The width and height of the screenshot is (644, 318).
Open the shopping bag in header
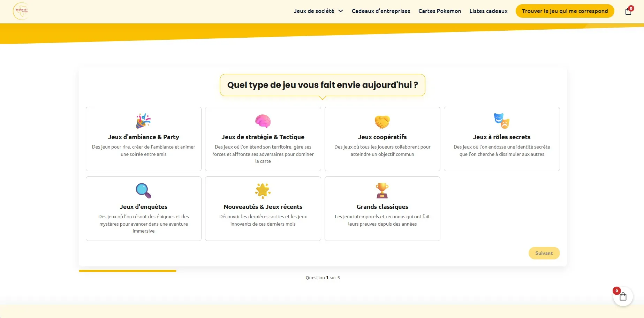coord(628,11)
